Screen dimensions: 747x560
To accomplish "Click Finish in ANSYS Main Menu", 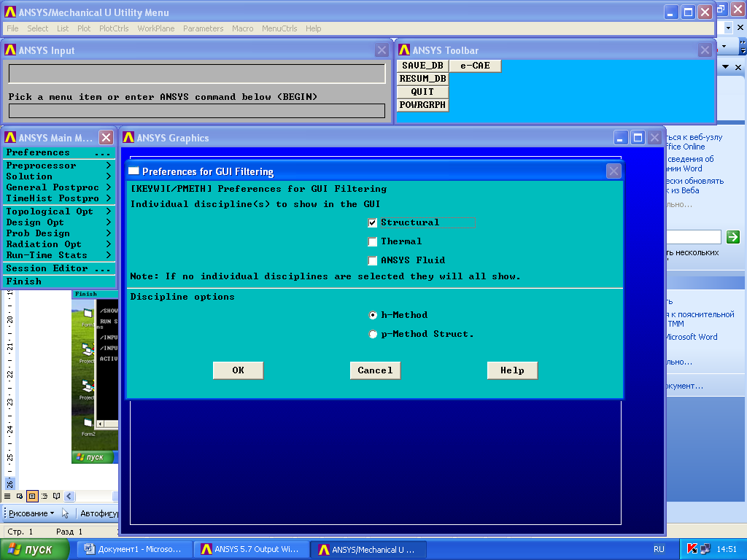I will pyautogui.click(x=59, y=281).
